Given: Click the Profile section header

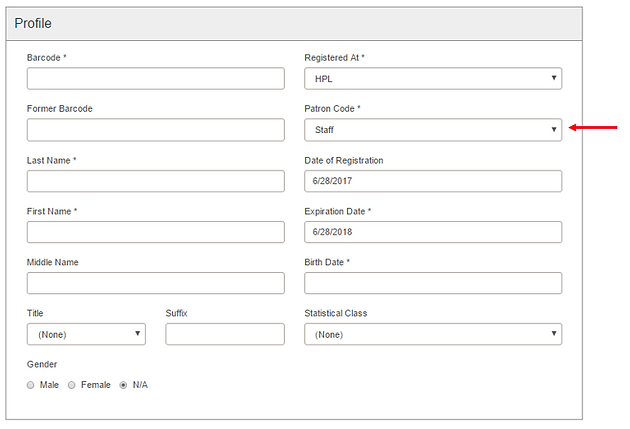Looking at the screenshot, I should [294, 24].
